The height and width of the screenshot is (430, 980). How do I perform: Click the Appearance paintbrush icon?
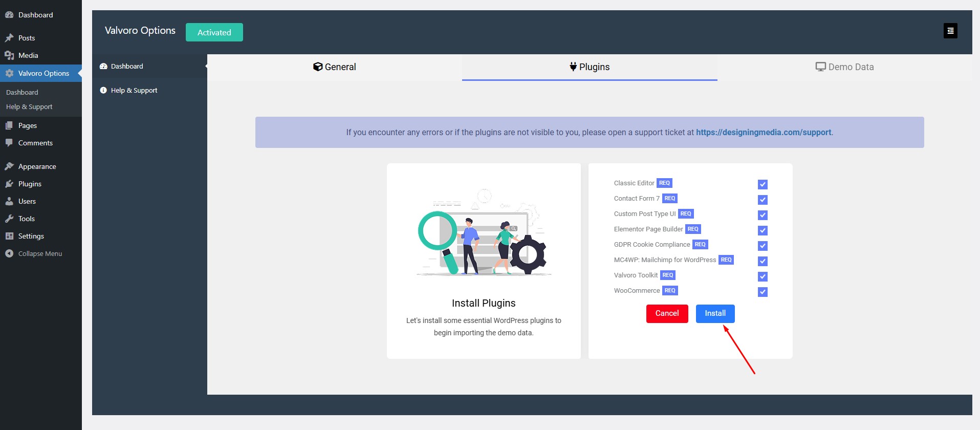9,166
